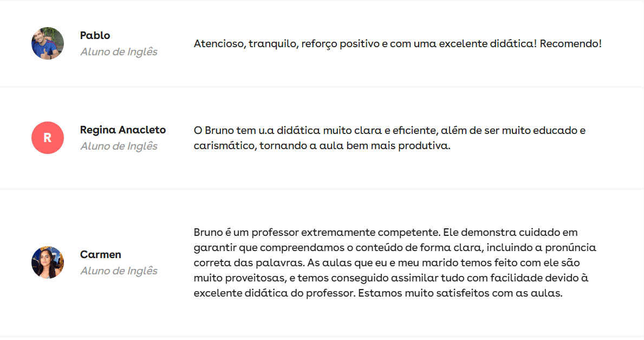This screenshot has height=340, width=644.
Task: Click 'Aluno de Inglês' under Regina Anacleto
Action: [x=119, y=146]
